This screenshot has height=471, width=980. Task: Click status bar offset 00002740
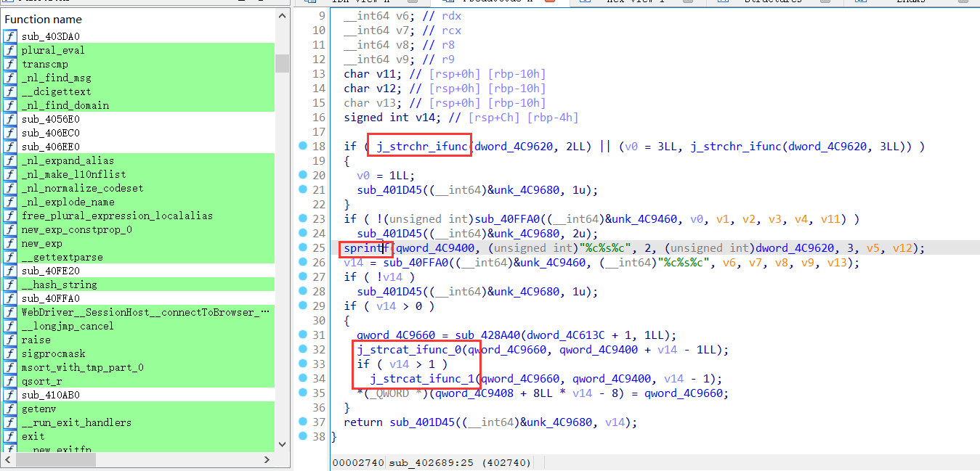click(x=359, y=462)
